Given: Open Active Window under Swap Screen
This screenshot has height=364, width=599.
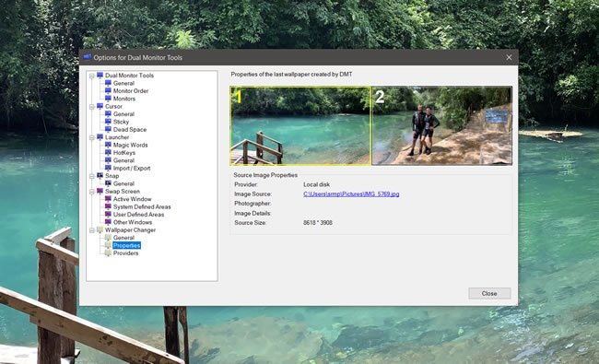Looking at the screenshot, I should (132, 199).
